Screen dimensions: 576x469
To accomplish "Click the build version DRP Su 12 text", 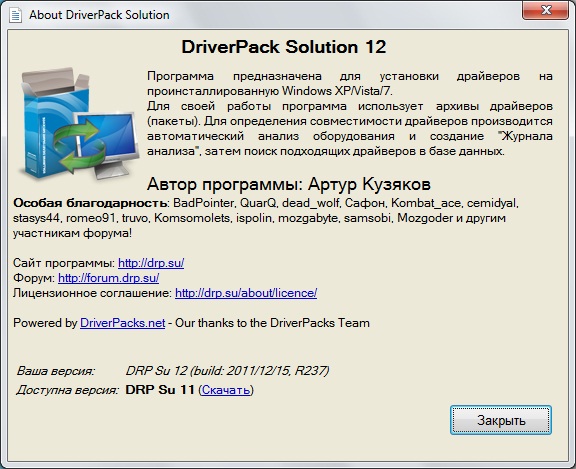I will [227, 371].
